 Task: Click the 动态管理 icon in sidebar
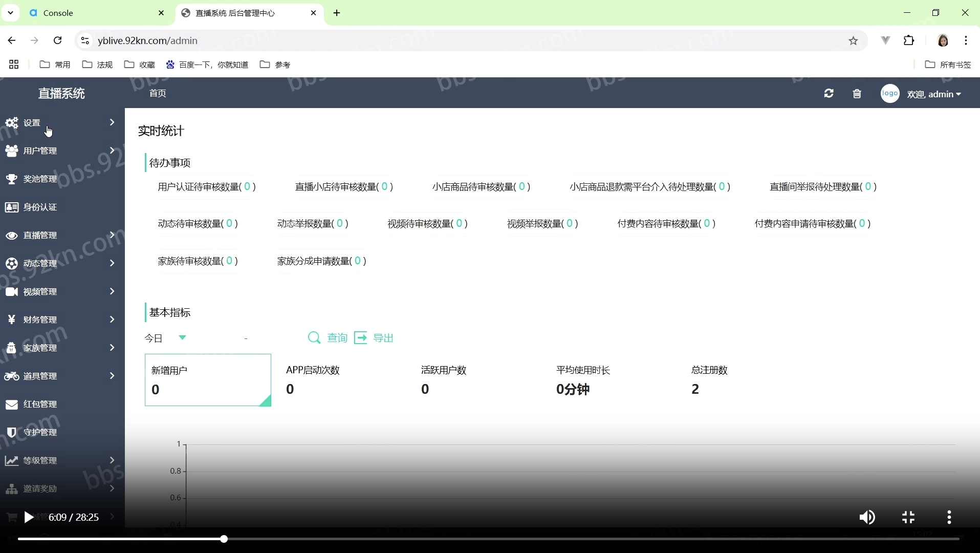coord(12,263)
